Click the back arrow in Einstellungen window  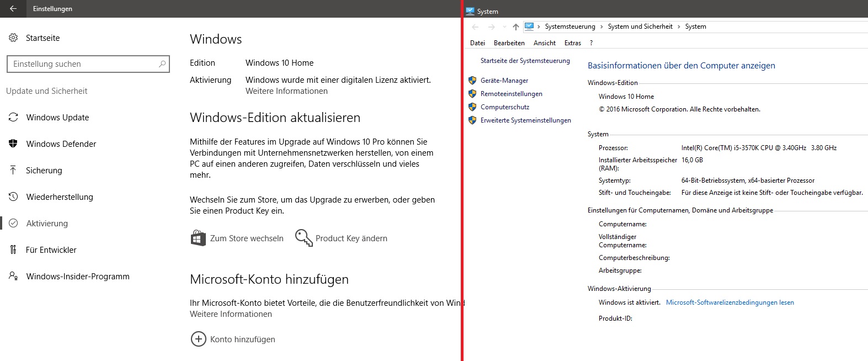(13, 9)
